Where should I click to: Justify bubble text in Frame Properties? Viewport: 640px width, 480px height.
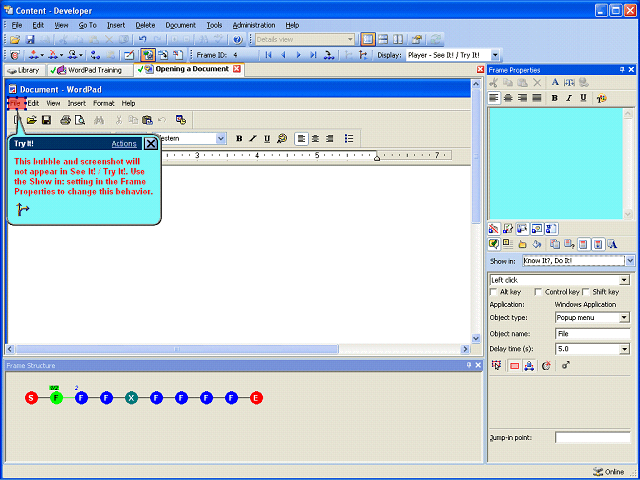[x=537, y=98]
